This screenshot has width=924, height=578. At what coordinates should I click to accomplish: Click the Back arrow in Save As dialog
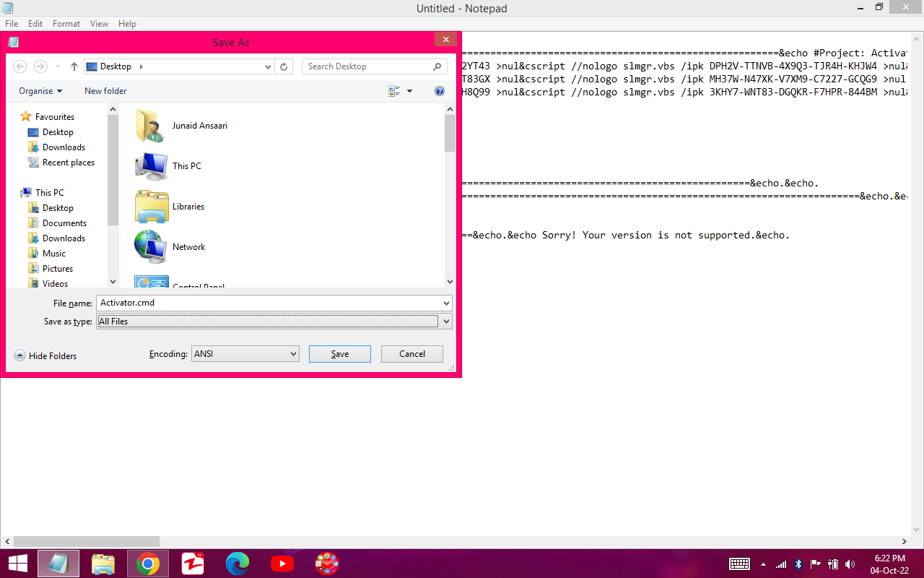(x=20, y=66)
